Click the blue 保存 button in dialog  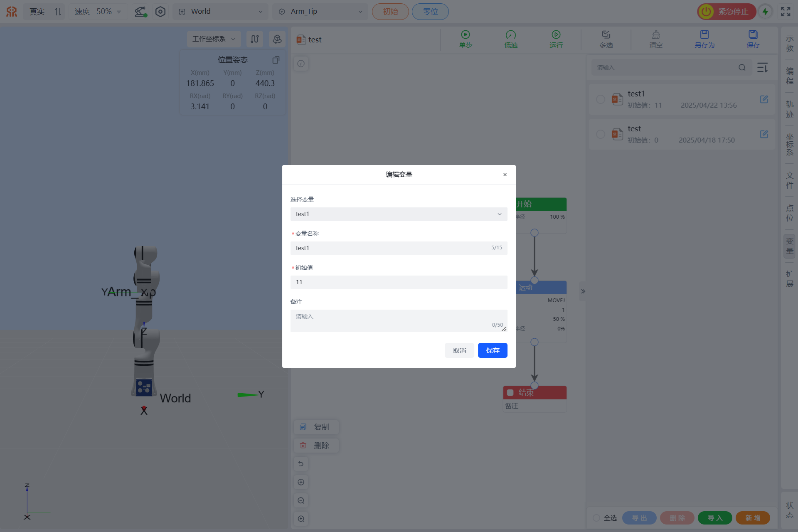(x=493, y=350)
